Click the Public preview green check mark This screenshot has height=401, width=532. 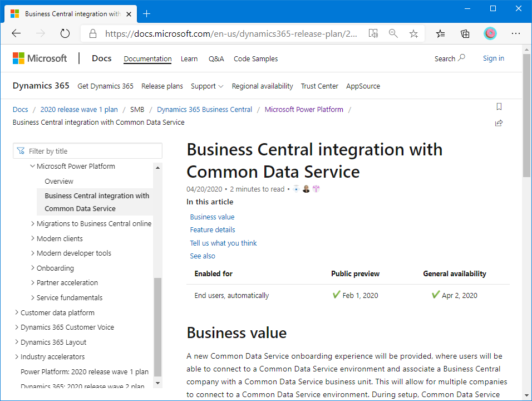pos(336,295)
